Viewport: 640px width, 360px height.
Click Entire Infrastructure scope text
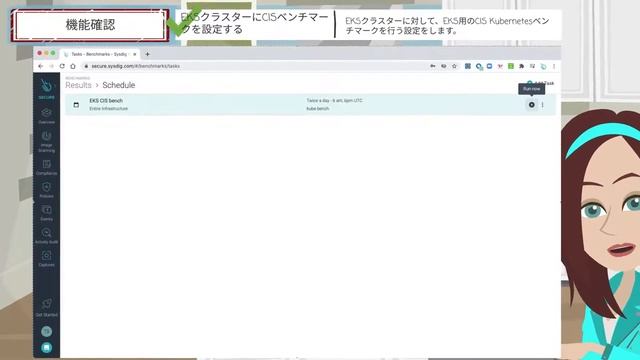click(x=109, y=109)
